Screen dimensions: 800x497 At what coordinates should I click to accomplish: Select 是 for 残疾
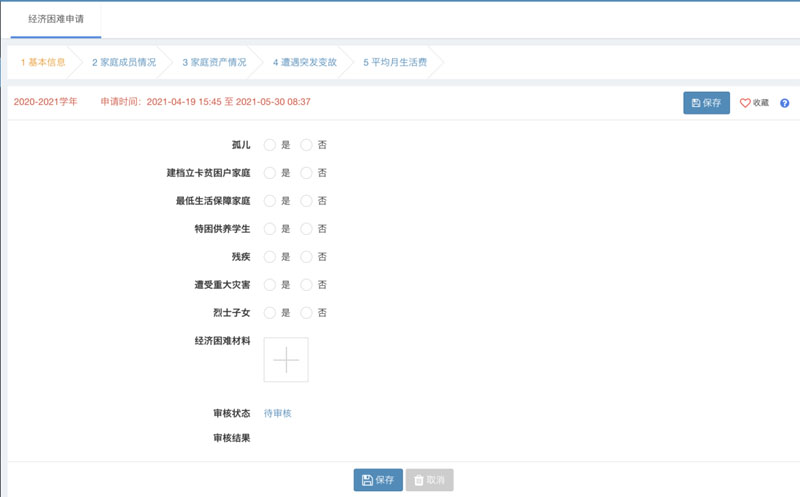pyautogui.click(x=270, y=257)
